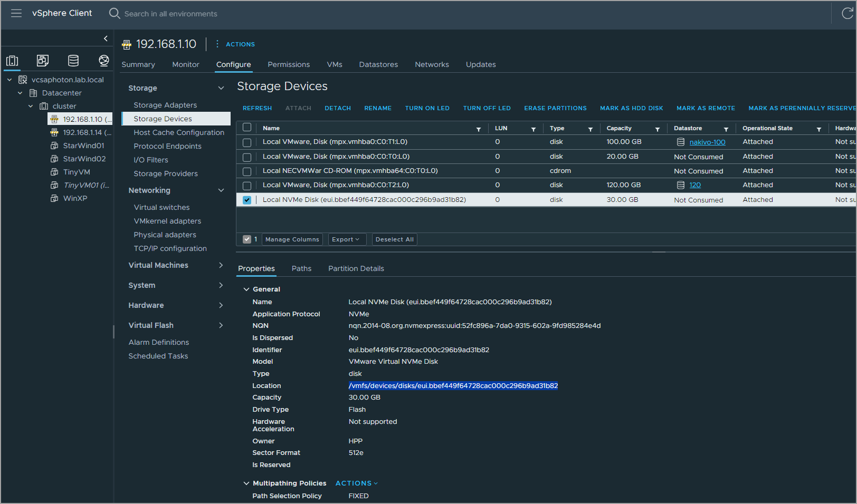Collapse the Datacenter tree node
This screenshot has width=857, height=504.
[x=20, y=93]
